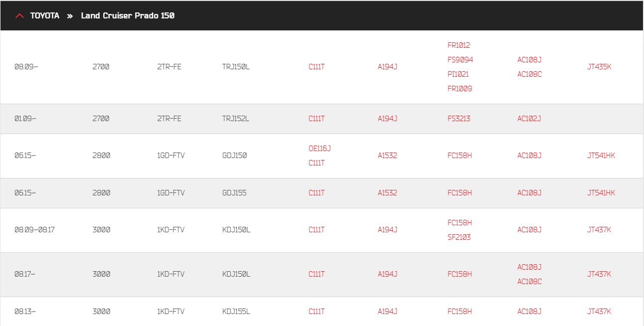Open part link JT435K
Viewport: 644px width, 326px height.
click(x=599, y=67)
